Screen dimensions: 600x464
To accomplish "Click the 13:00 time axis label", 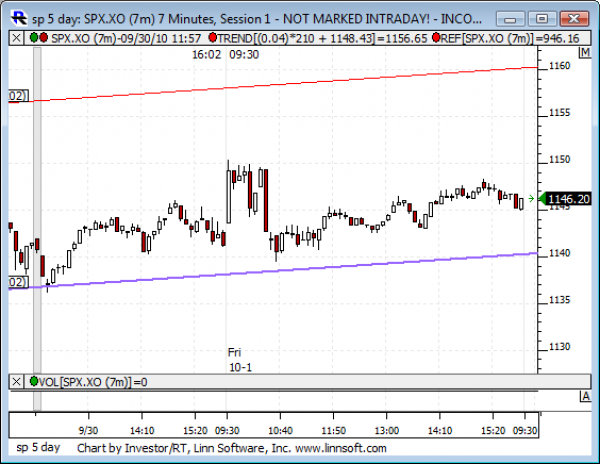I will point(387,430).
